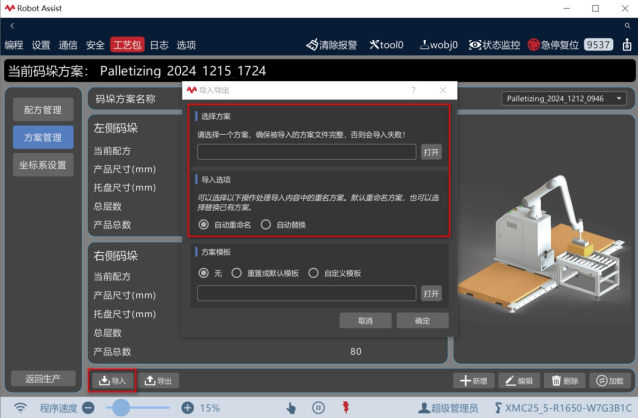Click the back arrow under the title bar

tap(12, 26)
